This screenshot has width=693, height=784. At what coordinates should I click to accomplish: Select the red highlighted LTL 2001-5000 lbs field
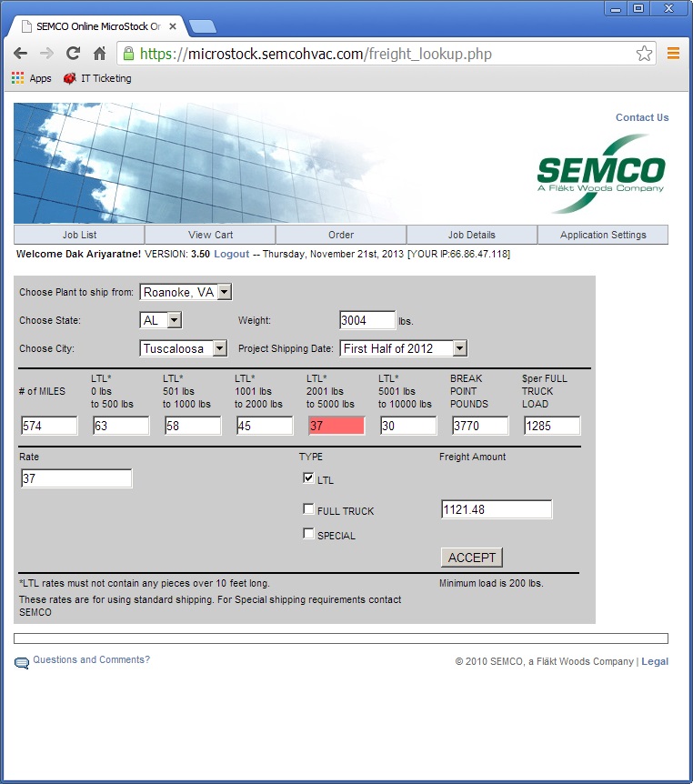tap(336, 426)
